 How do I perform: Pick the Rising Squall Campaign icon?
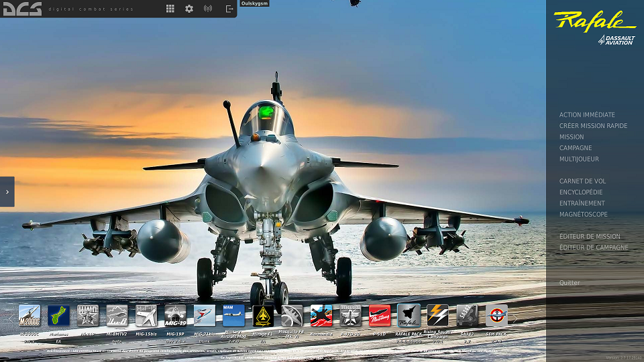(x=437, y=316)
